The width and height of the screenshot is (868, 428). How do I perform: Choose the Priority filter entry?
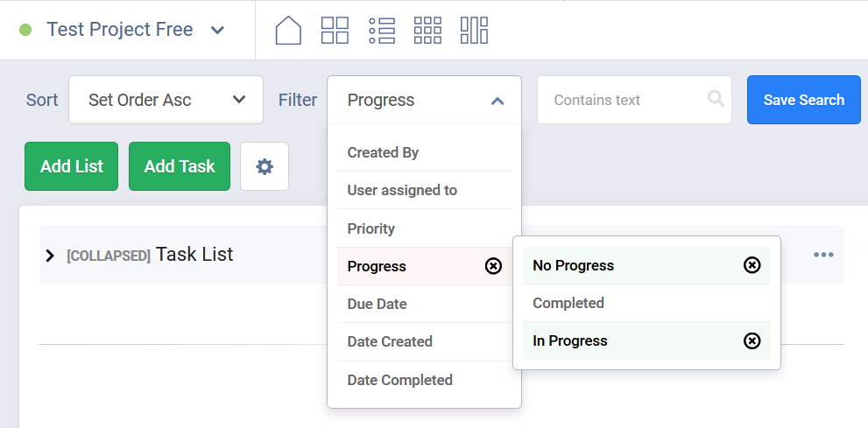370,228
